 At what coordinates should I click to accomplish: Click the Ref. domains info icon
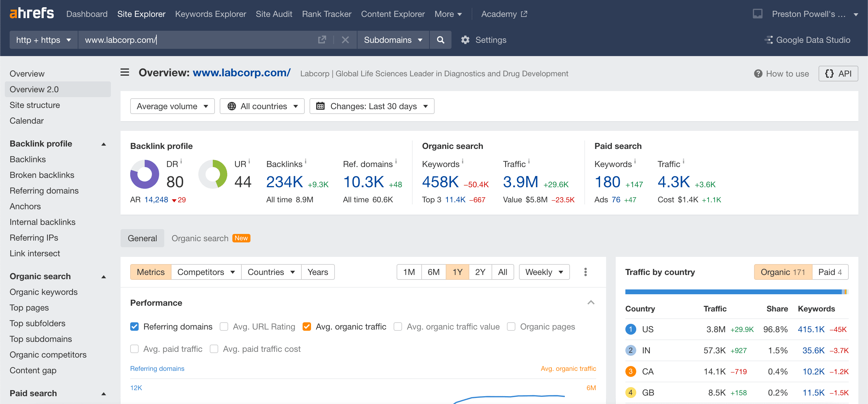(x=396, y=161)
